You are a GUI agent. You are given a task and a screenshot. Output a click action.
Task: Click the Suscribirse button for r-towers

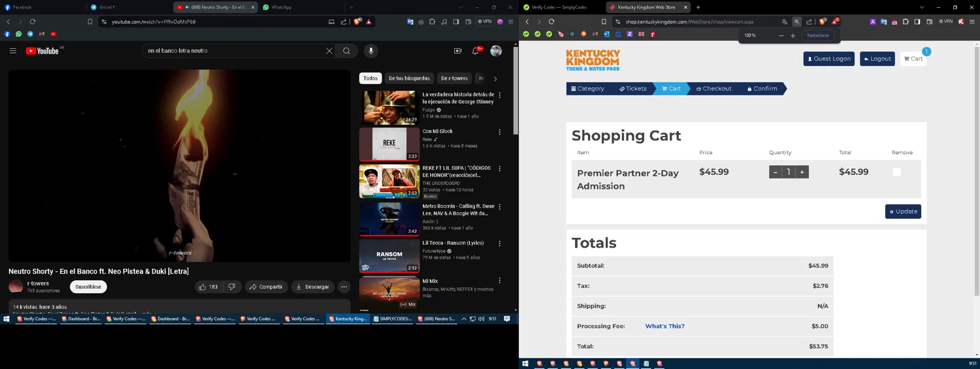point(88,287)
